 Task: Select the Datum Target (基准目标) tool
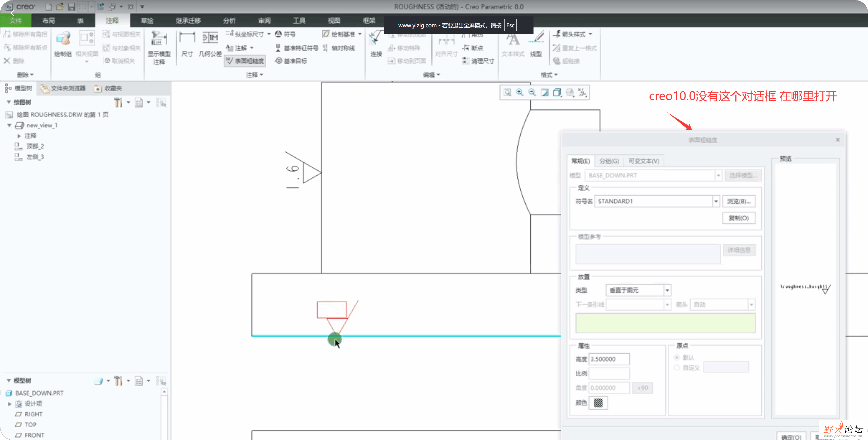click(291, 61)
